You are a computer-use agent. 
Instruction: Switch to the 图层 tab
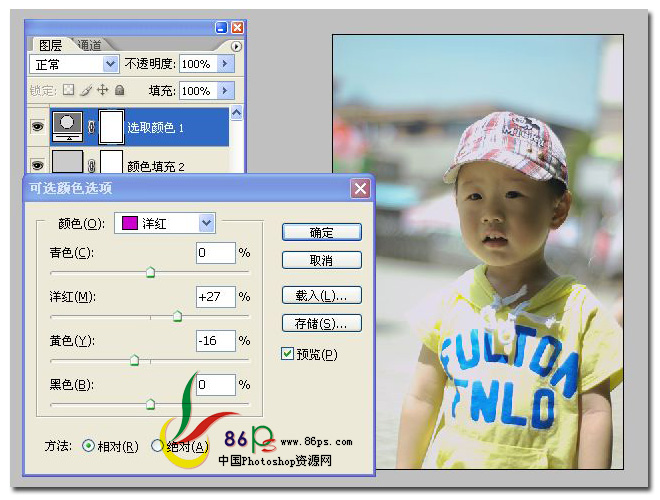pyautogui.click(x=51, y=45)
